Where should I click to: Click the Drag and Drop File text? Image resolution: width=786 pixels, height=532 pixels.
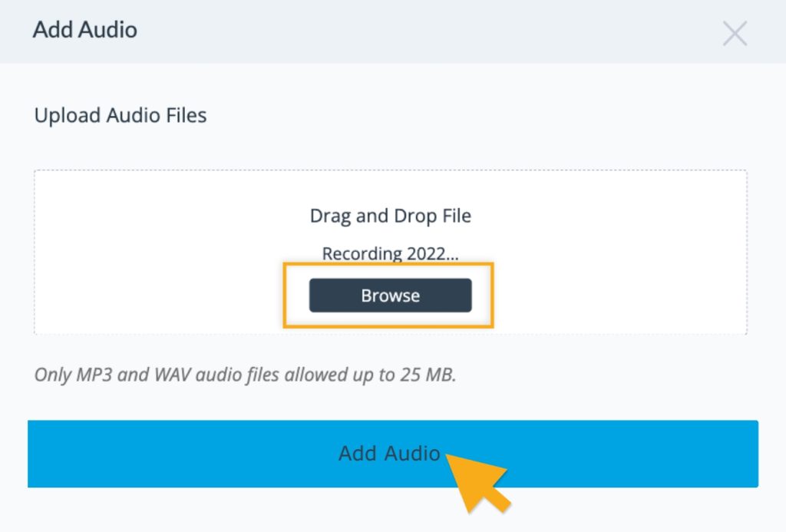point(390,216)
